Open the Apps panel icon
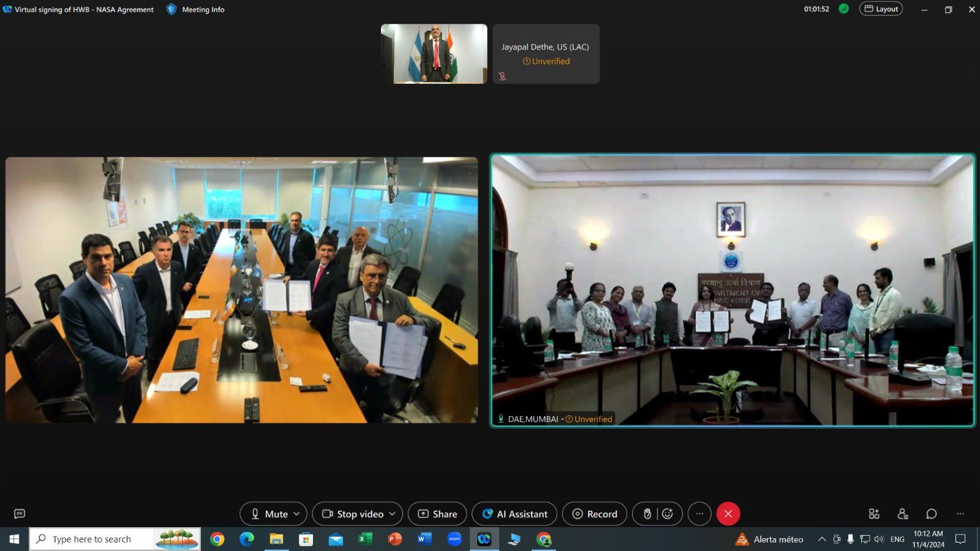Viewport: 980px width, 551px height. [x=874, y=514]
